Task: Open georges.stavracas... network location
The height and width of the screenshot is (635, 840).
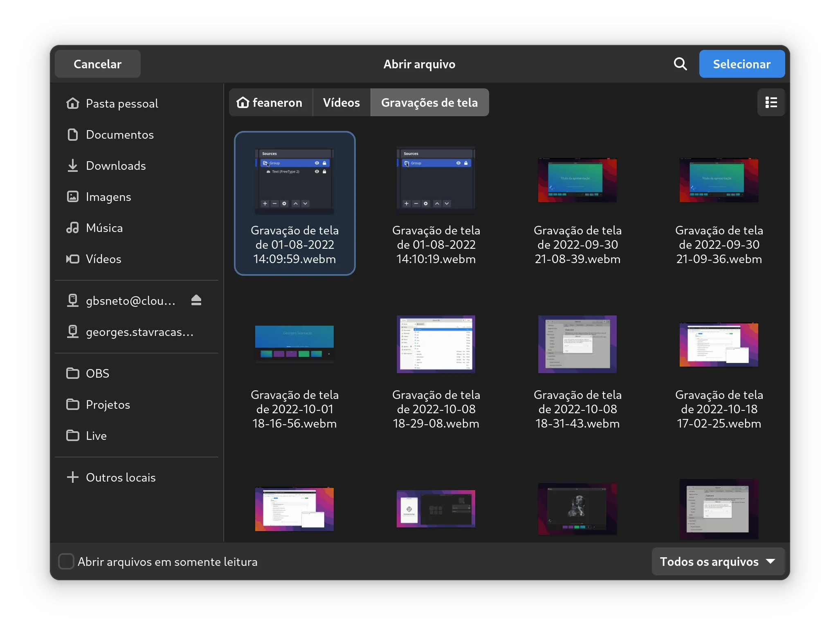Action: click(x=139, y=332)
